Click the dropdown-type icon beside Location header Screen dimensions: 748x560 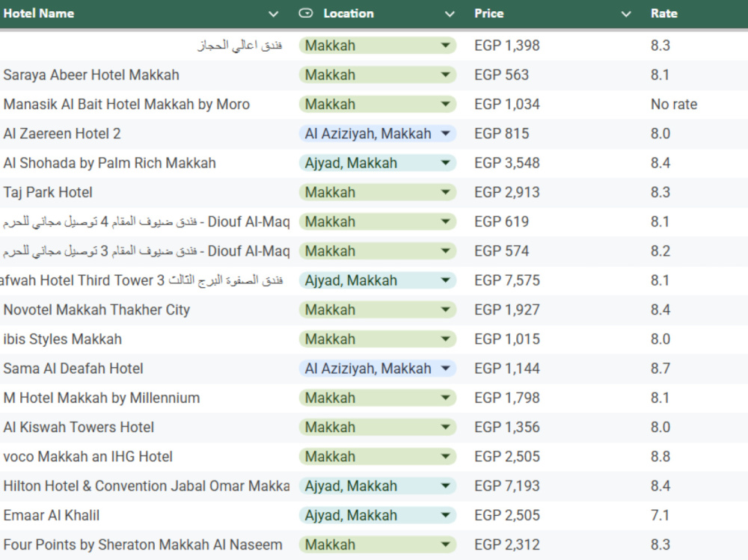click(x=306, y=13)
